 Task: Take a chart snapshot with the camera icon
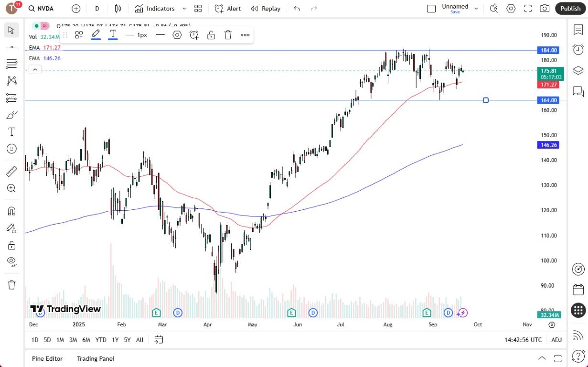click(544, 8)
